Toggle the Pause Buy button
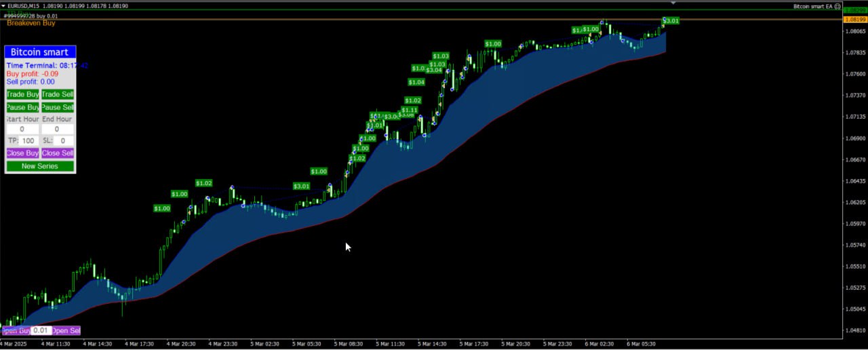 click(22, 107)
